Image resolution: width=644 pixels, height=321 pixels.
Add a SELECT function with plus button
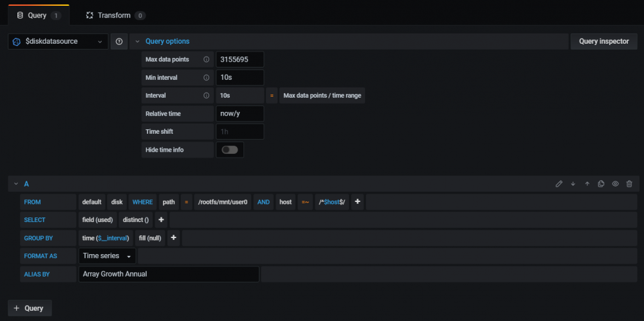click(161, 220)
